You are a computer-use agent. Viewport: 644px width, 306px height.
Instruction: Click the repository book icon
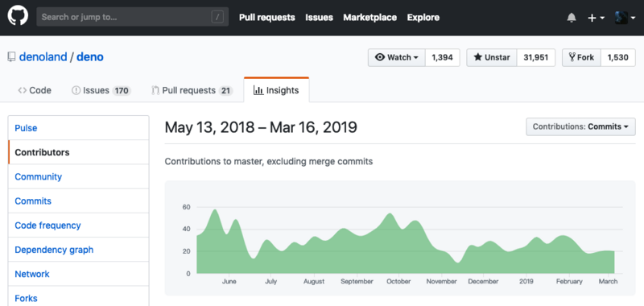tap(11, 57)
